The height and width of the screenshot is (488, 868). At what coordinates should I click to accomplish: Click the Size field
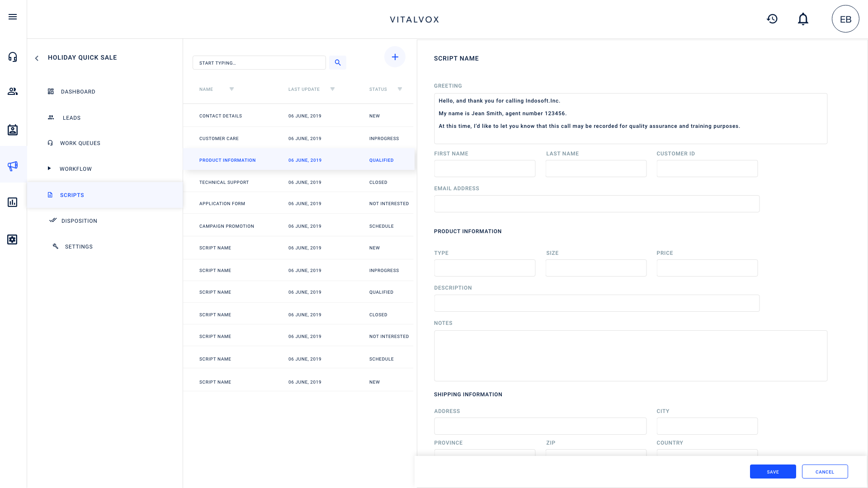pos(596,268)
